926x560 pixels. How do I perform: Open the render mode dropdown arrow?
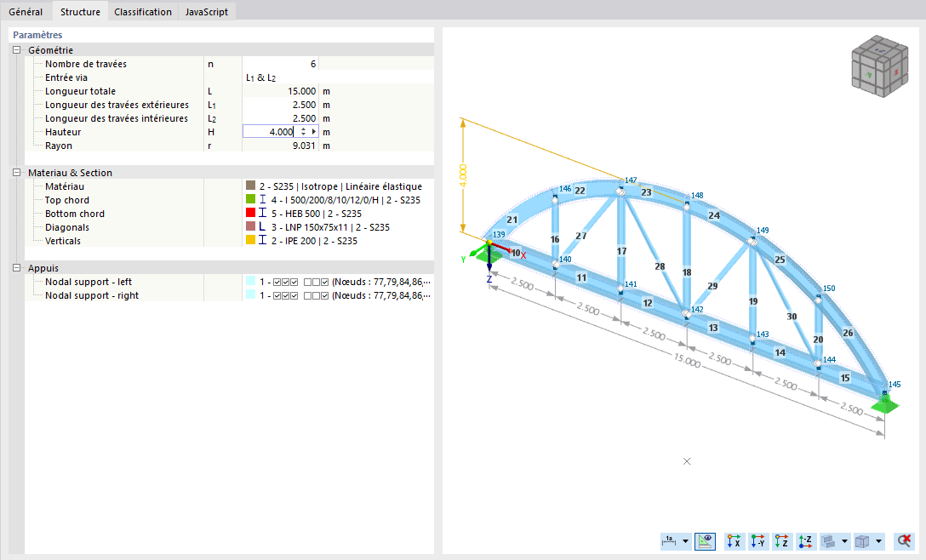pos(844,540)
